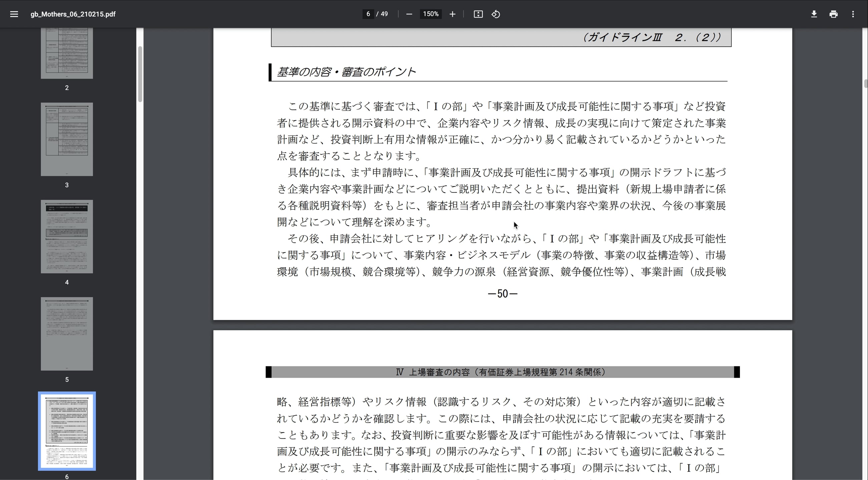Open the more actions three-dot menu

(x=853, y=14)
